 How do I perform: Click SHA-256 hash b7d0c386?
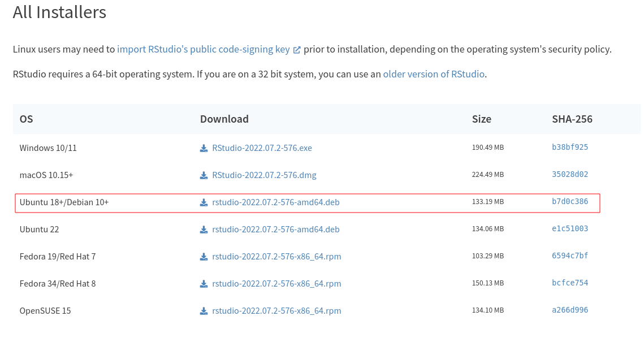[570, 201]
